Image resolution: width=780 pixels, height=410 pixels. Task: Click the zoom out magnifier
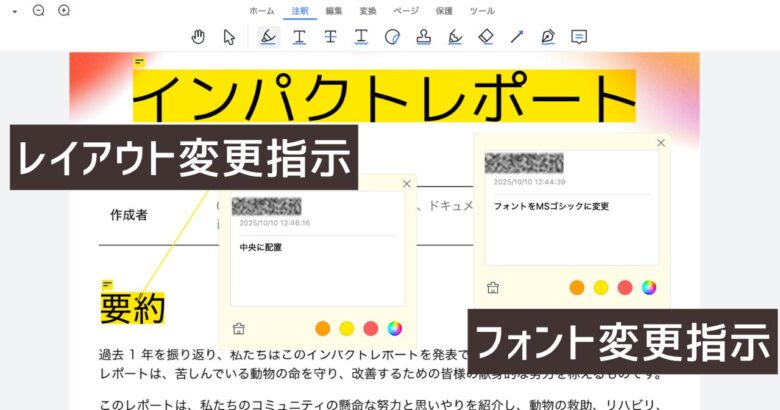pos(38,10)
